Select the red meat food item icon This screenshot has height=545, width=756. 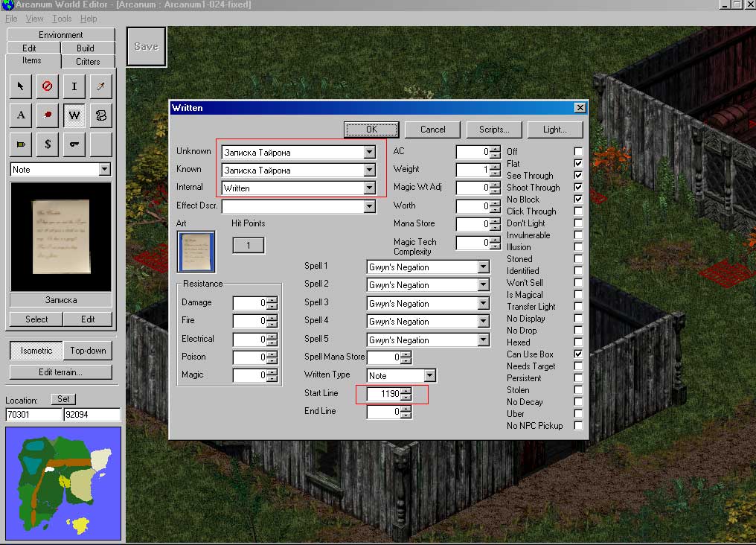48,115
